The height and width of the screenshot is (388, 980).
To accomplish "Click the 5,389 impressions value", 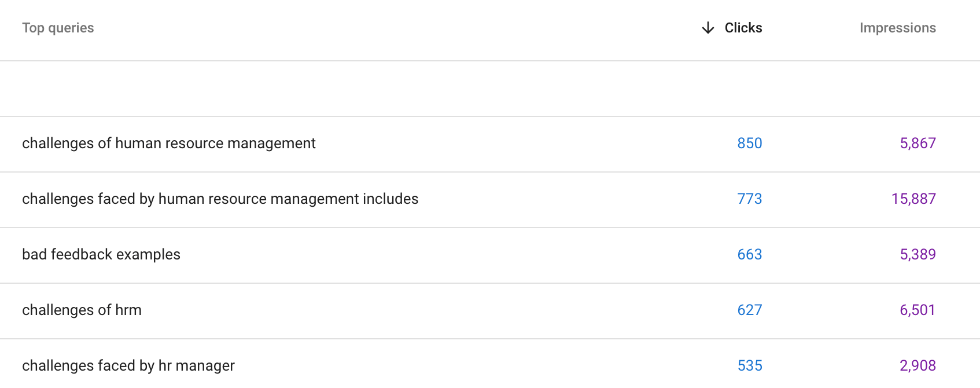I will point(918,254).
